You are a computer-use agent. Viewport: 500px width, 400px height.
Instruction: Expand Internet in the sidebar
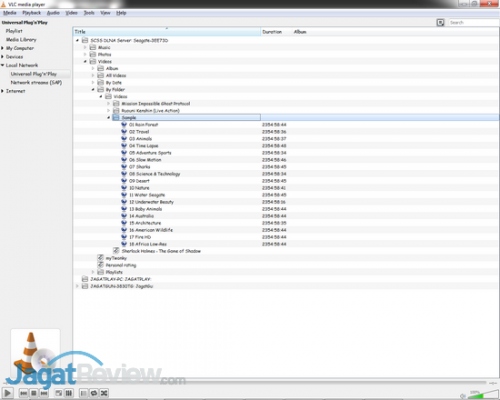coord(2,91)
